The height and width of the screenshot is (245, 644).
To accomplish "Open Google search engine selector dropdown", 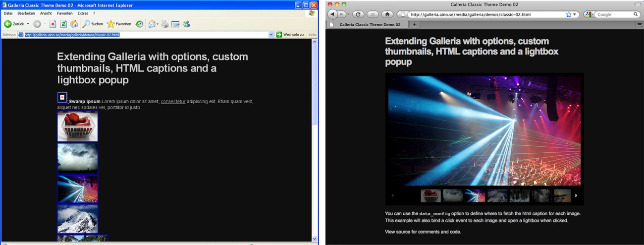I will click(589, 14).
